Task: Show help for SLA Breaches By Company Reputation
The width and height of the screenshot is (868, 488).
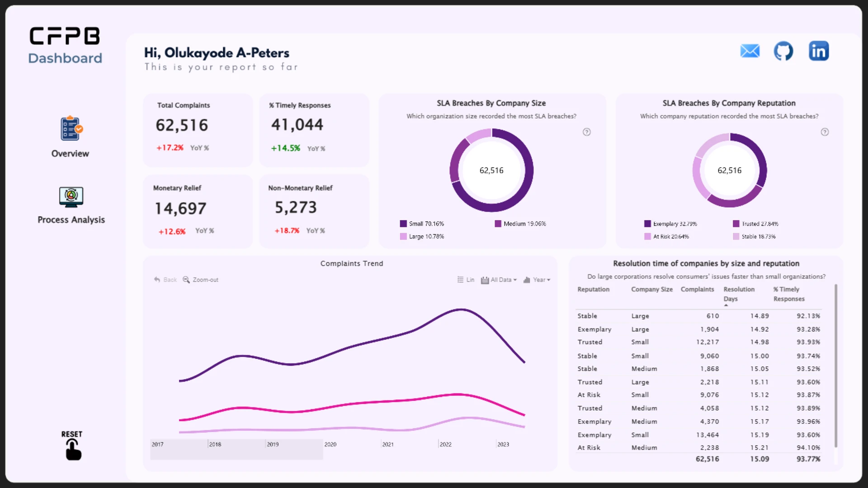Action: (825, 132)
